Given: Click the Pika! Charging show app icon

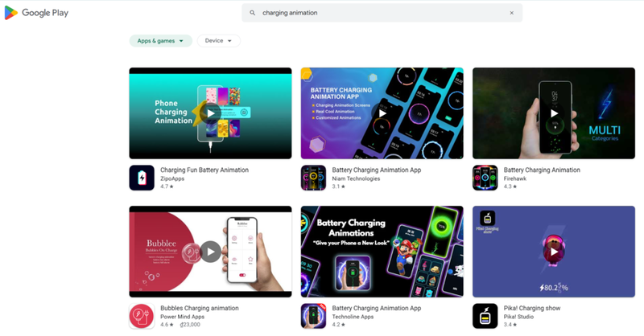Looking at the screenshot, I should tap(485, 316).
